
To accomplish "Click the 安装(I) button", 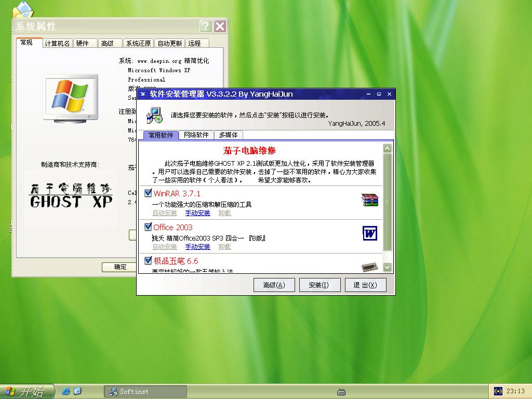I will 320,285.
